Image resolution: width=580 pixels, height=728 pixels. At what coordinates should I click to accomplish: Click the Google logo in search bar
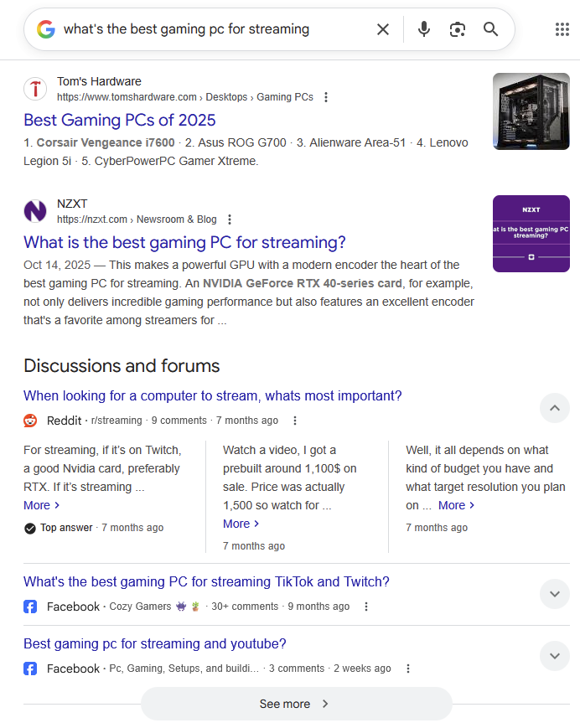47,29
